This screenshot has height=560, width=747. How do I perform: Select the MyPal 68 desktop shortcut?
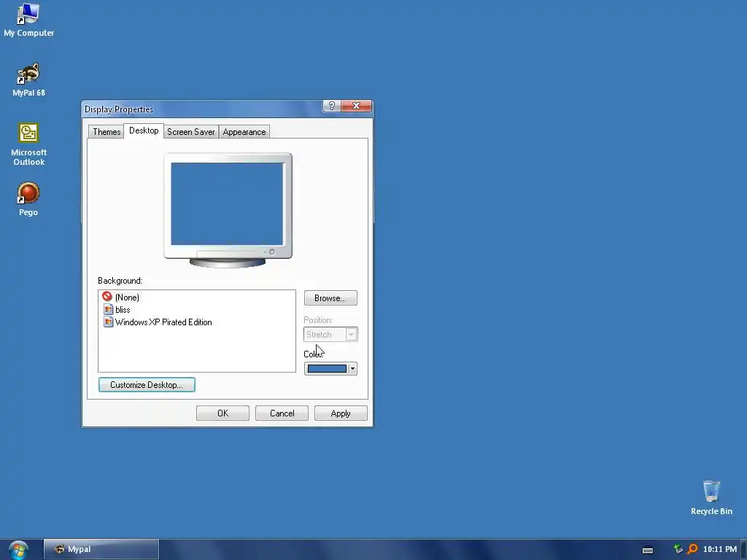coord(28,79)
